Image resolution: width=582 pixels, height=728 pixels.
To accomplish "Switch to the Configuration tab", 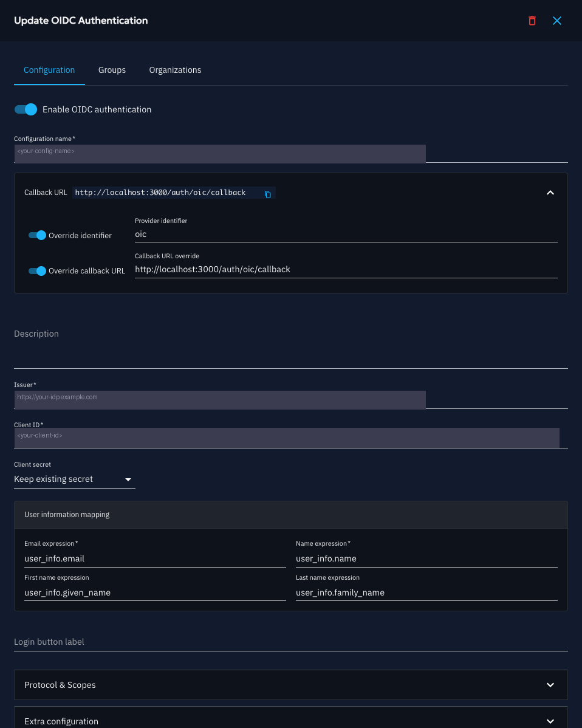I will pyautogui.click(x=49, y=70).
